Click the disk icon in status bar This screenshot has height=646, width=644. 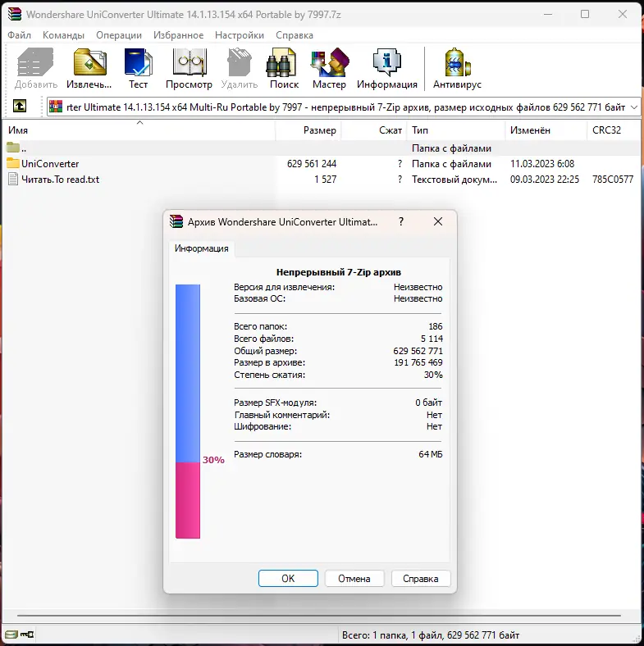coord(11,634)
